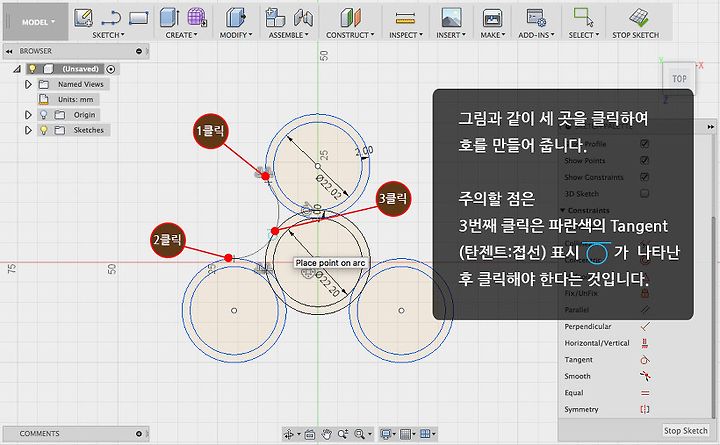The width and height of the screenshot is (720, 445).
Task: Open the Sketch menu
Action: point(108,35)
